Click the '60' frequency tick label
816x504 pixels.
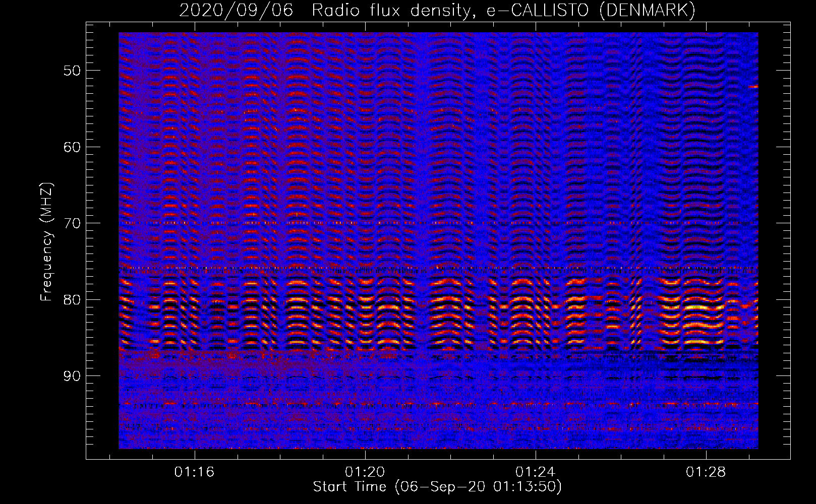(x=72, y=147)
